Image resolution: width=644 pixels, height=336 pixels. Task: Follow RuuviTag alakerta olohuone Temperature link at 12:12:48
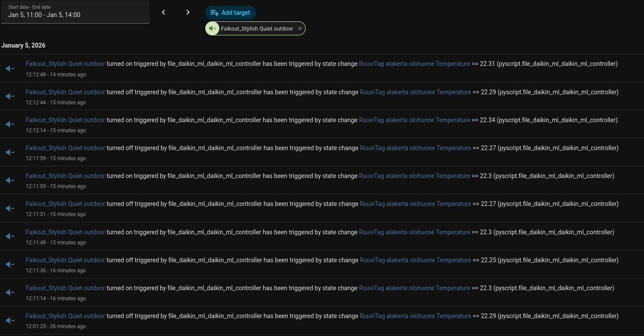tap(415, 64)
